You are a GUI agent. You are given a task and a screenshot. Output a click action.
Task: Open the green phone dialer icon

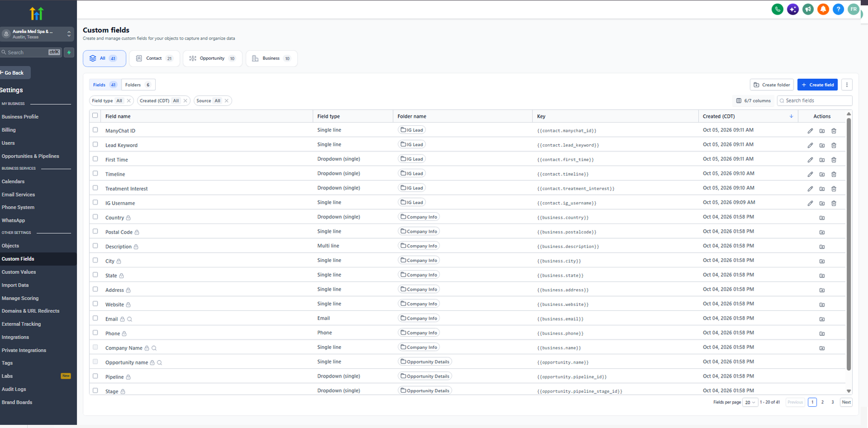[777, 9]
